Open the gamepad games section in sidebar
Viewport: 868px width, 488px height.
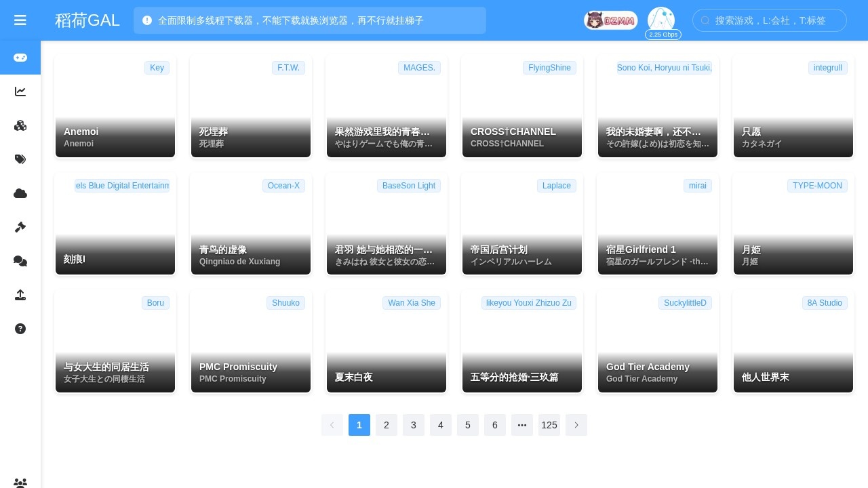click(x=20, y=58)
